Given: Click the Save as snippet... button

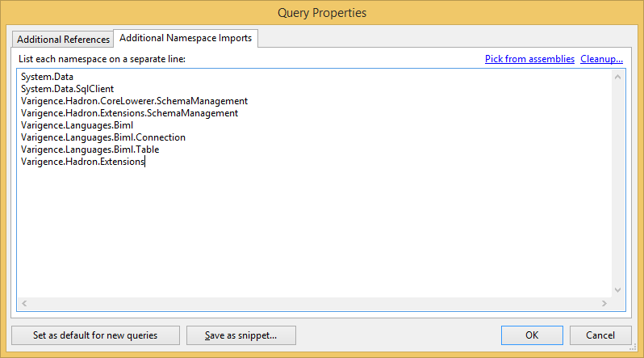Looking at the screenshot, I should [240, 335].
